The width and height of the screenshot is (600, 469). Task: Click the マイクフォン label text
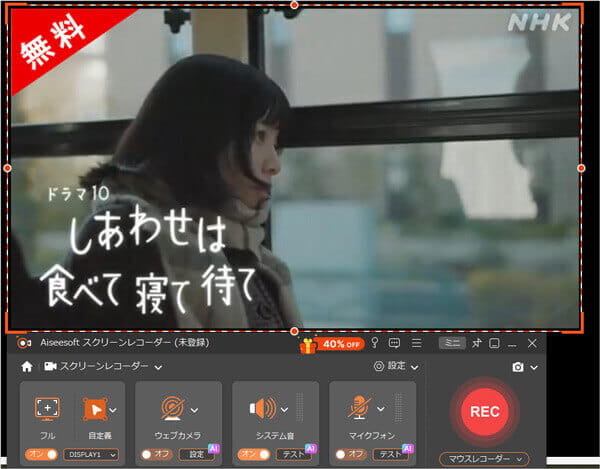(x=372, y=435)
